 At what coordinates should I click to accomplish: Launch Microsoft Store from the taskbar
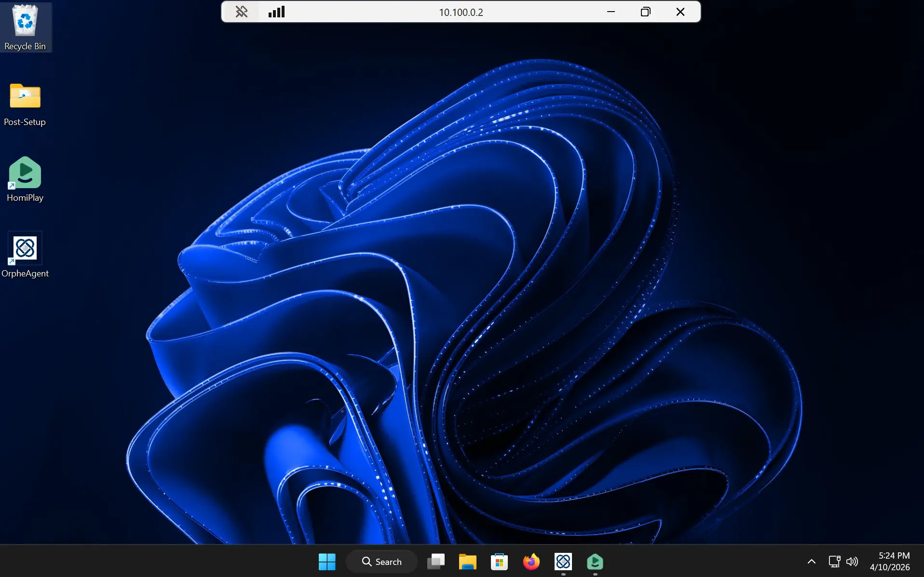point(499,562)
